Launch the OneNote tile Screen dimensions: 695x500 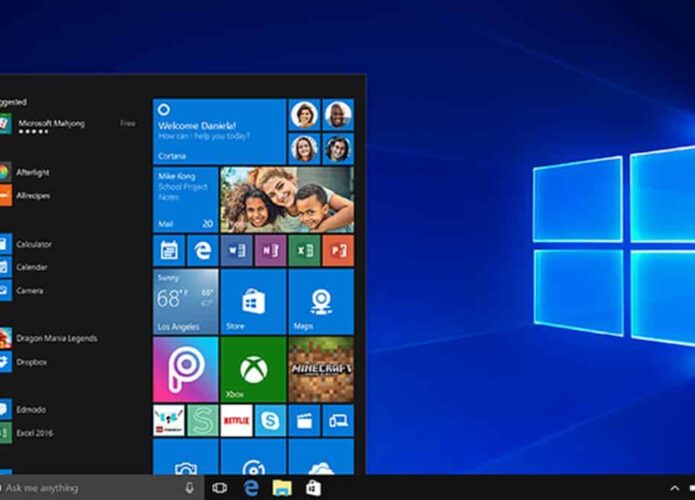(x=270, y=250)
